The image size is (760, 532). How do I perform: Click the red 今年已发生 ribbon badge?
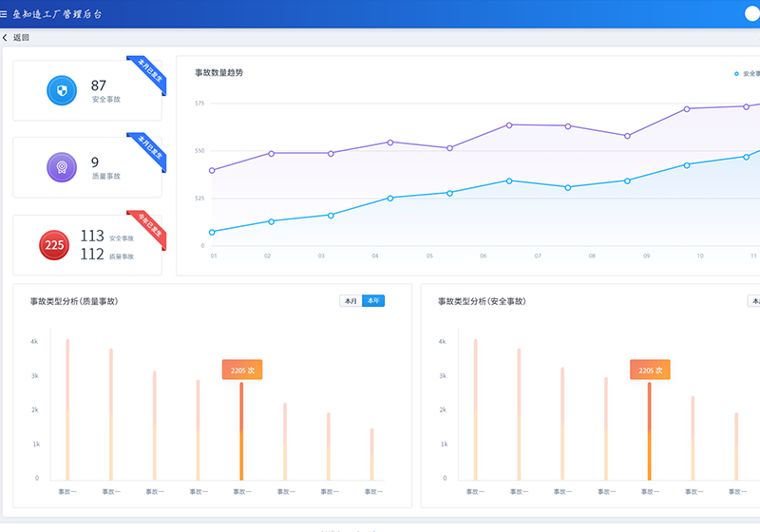coord(147,229)
